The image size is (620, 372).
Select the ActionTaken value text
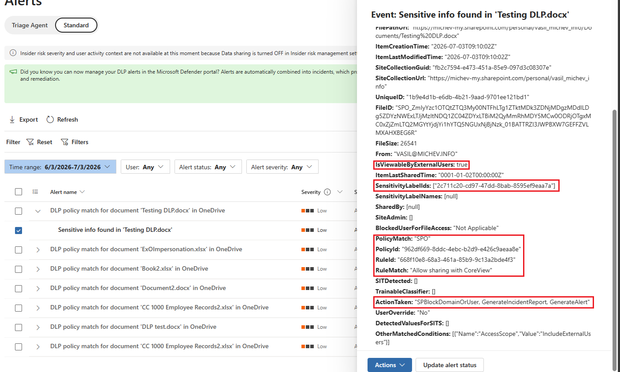pos(502,302)
